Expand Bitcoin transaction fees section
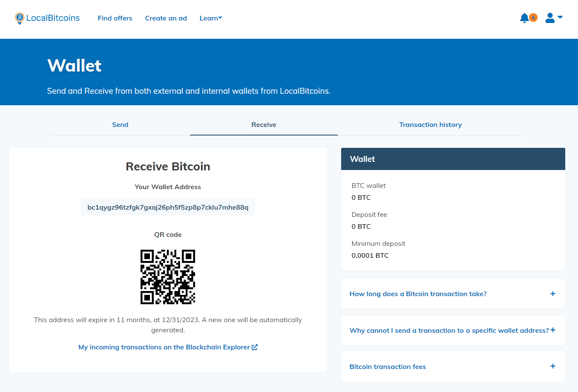Image resolution: width=578 pixels, height=392 pixels. pos(453,366)
